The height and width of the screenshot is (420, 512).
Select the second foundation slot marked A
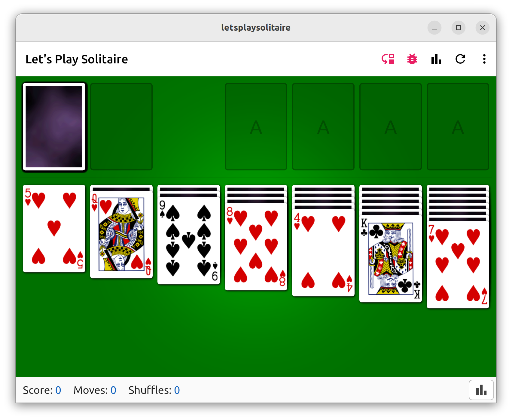tap(323, 126)
